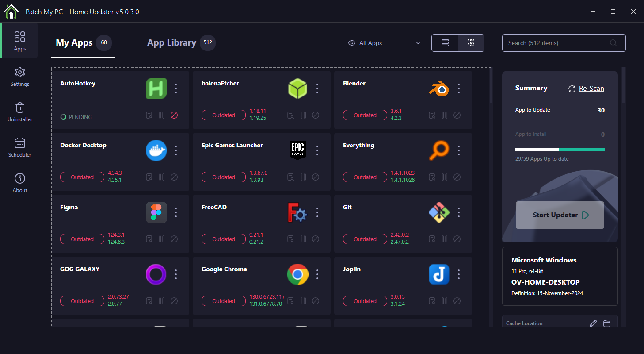Click the document-search icon on Everything card
Viewport: 644px width, 354px height.
tap(432, 177)
